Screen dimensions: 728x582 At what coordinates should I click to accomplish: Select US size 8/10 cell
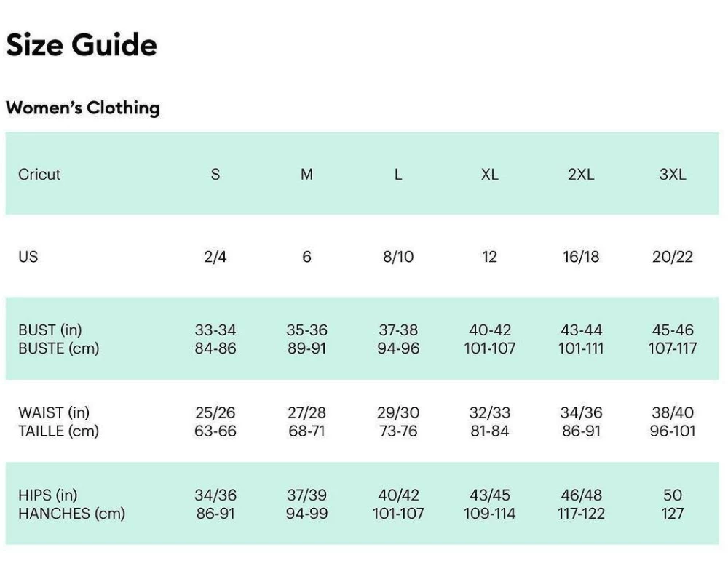(x=398, y=257)
